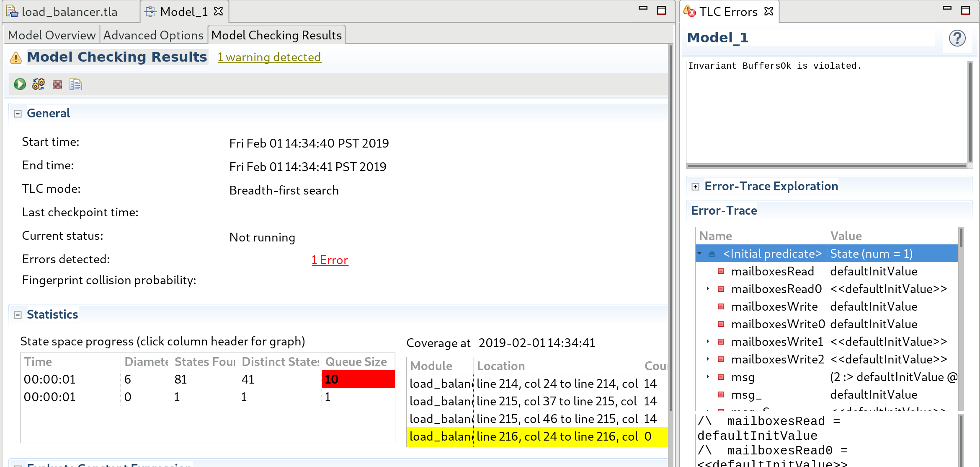Screen dimensions: 980x467
Task: Click red square icon beside mailboxesRead
Action: [721, 272]
